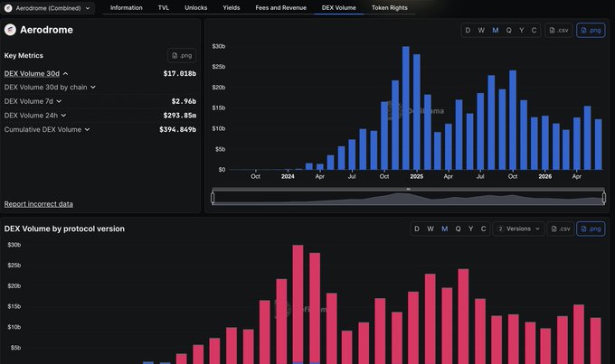This screenshot has width=615, height=364.
Task: Click the Key Metrics heading
Action: 24,56
